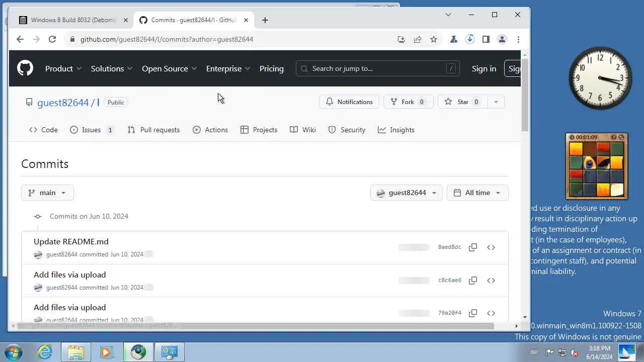This screenshot has height=362, width=644.
Task: Switch to Chromium on the taskbar
Action: point(138,352)
